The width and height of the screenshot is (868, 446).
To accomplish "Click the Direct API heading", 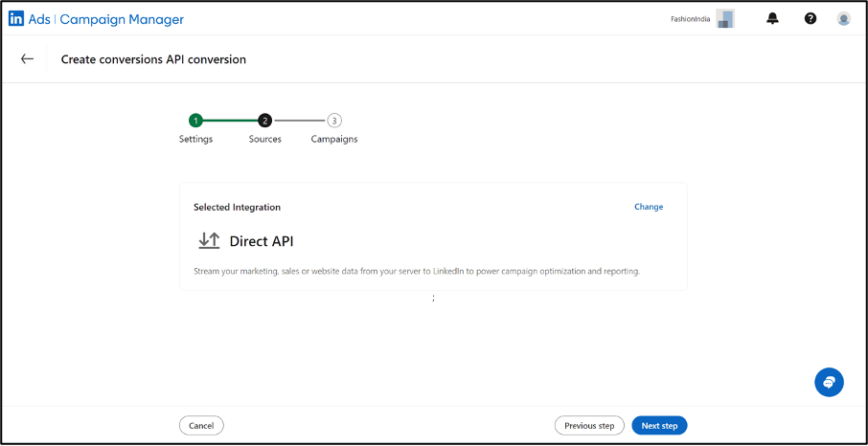I will [x=262, y=241].
